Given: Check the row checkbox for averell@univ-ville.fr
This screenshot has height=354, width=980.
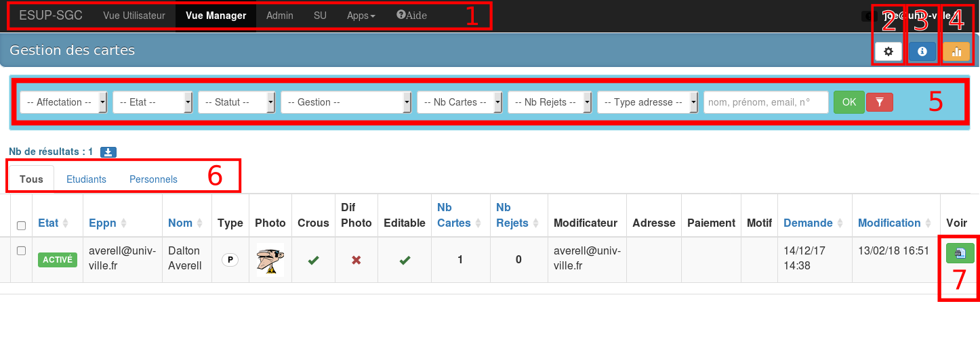Looking at the screenshot, I should click(x=21, y=250).
